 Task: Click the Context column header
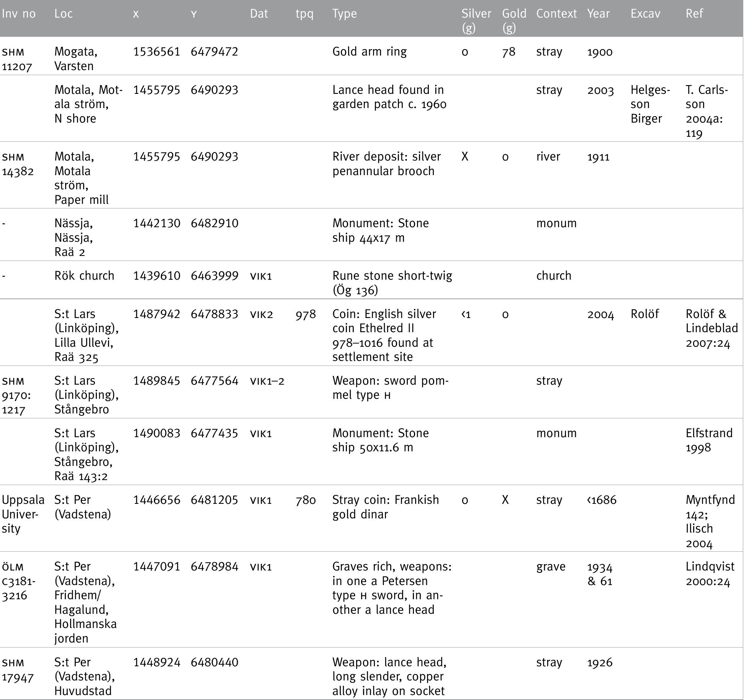(x=556, y=14)
